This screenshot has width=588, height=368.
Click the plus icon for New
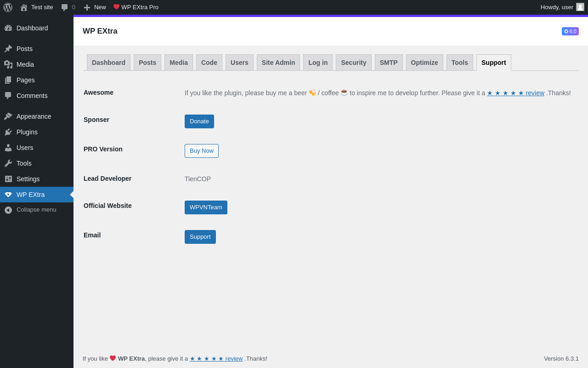pyautogui.click(x=87, y=7)
